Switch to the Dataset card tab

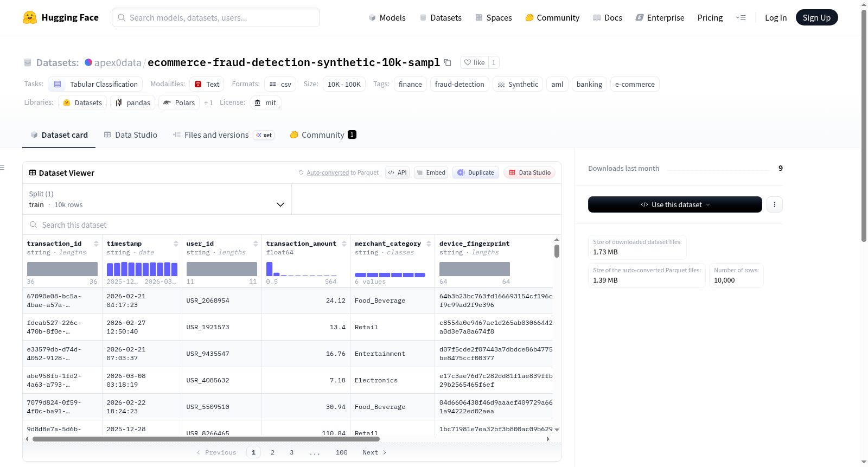coord(59,135)
